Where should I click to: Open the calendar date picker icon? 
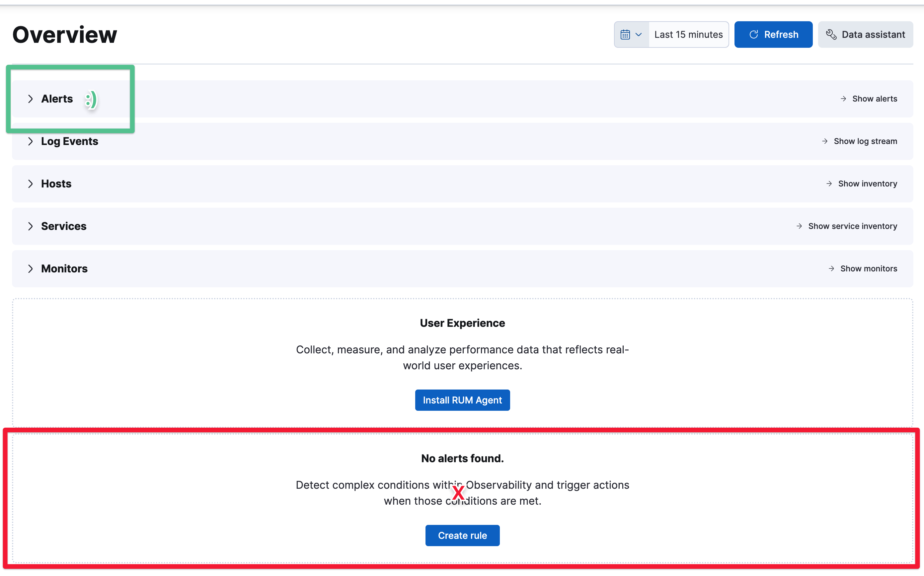[x=626, y=34]
